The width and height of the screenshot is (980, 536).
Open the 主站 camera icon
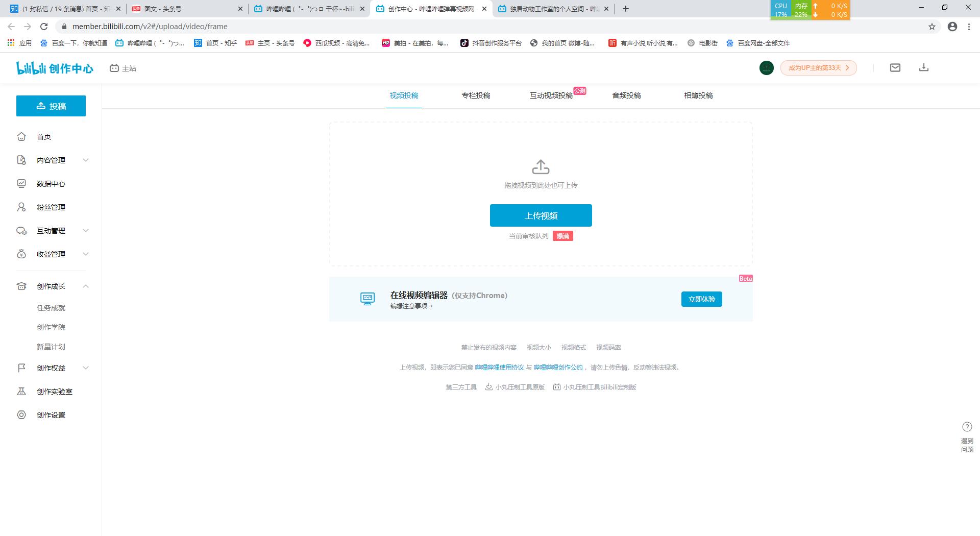[x=114, y=67]
